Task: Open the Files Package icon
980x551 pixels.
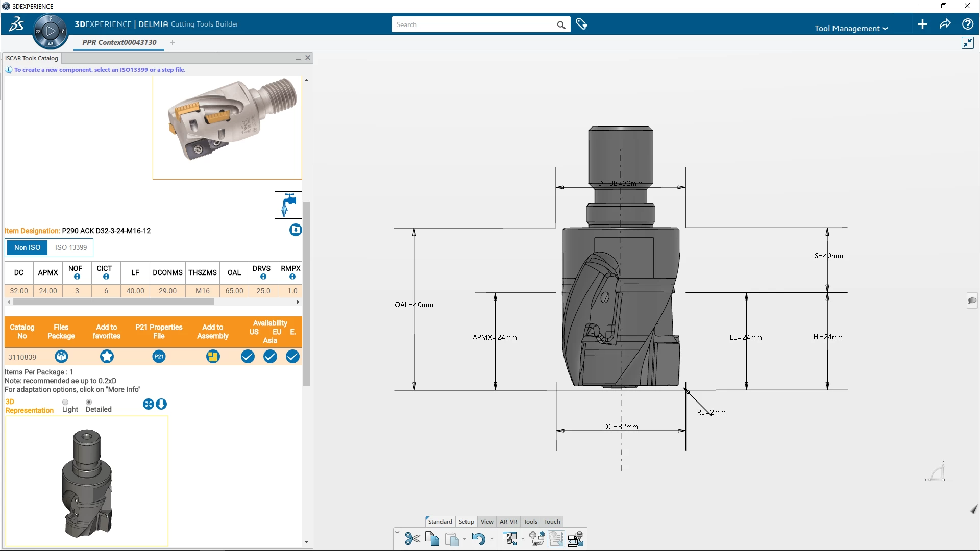Action: pos(61,357)
